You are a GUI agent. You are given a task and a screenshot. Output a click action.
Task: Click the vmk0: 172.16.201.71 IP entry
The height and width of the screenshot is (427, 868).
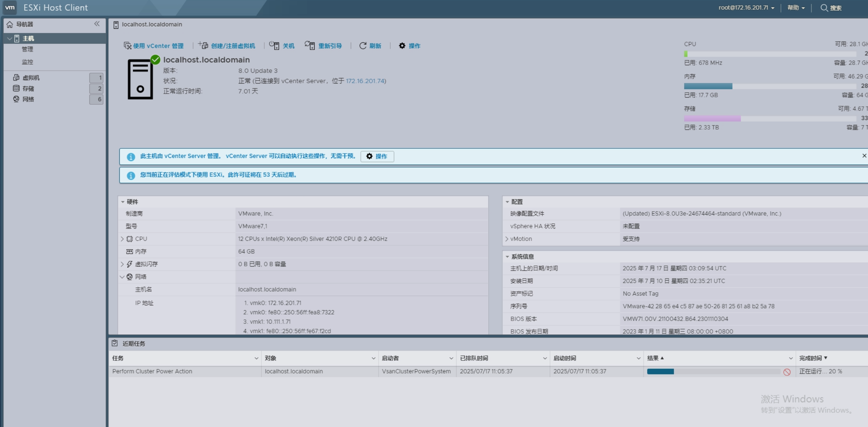[275, 303]
